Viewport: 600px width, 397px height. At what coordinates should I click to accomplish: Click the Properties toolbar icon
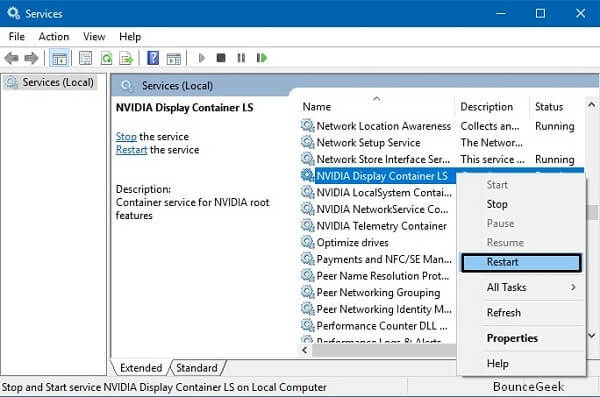pyautogui.click(x=85, y=58)
